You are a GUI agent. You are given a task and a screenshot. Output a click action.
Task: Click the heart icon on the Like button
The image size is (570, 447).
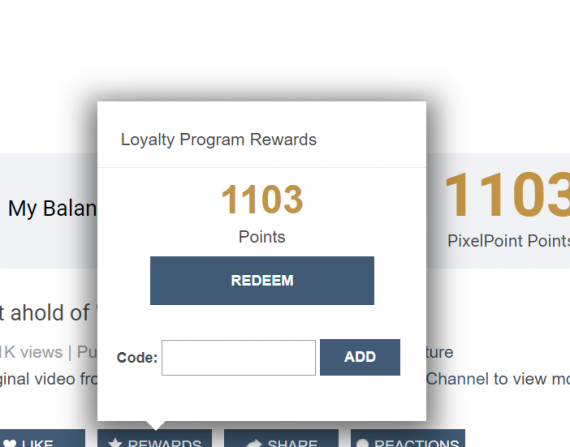(10, 444)
